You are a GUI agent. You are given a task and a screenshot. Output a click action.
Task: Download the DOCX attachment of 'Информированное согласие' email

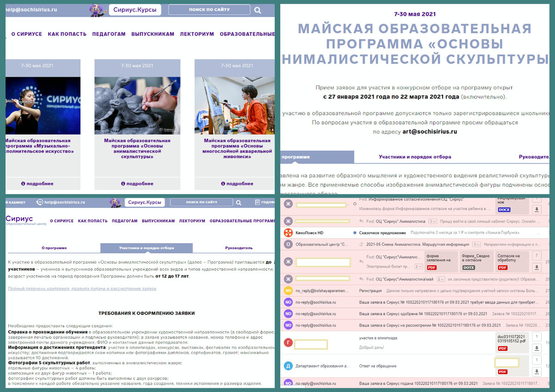coord(537,209)
